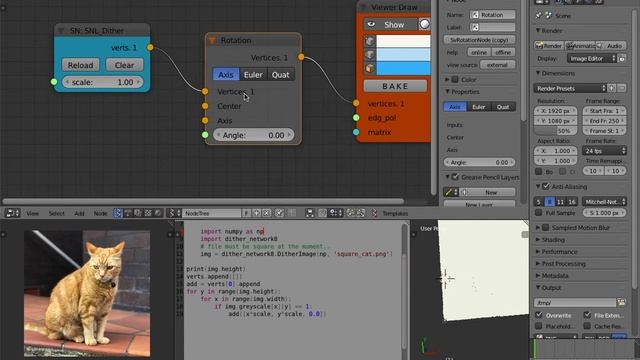This screenshot has height=360, width=640.
Task: Open the View menu in node editor
Action: click(x=32, y=213)
